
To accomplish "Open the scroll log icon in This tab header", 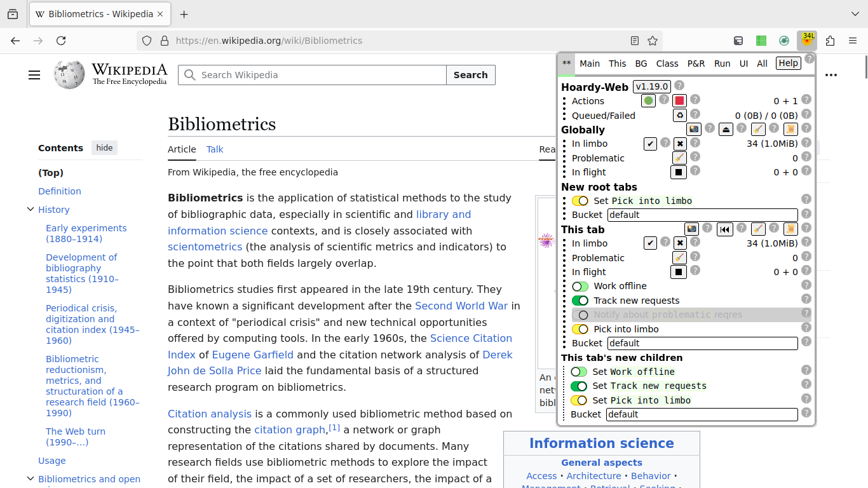I will pyautogui.click(x=790, y=229).
